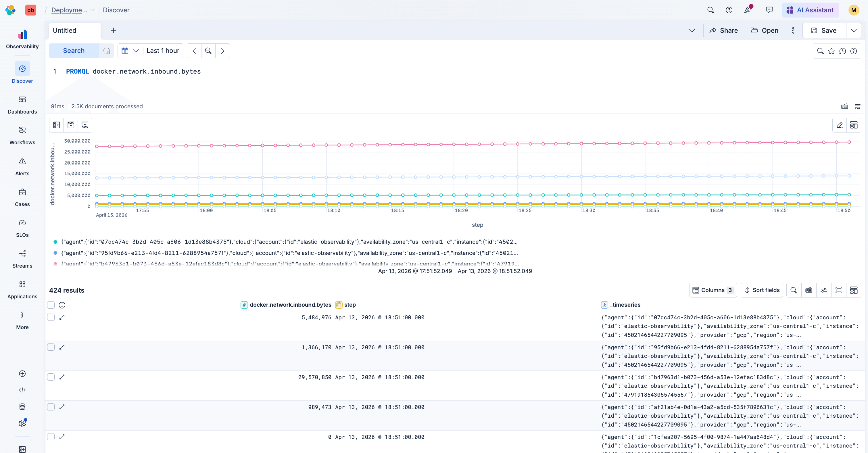Open Stack Management gear icon
The image size is (868, 453).
point(22,423)
